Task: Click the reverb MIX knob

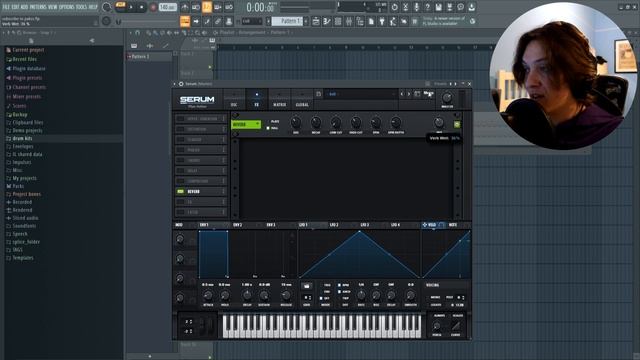Action: 439,122
